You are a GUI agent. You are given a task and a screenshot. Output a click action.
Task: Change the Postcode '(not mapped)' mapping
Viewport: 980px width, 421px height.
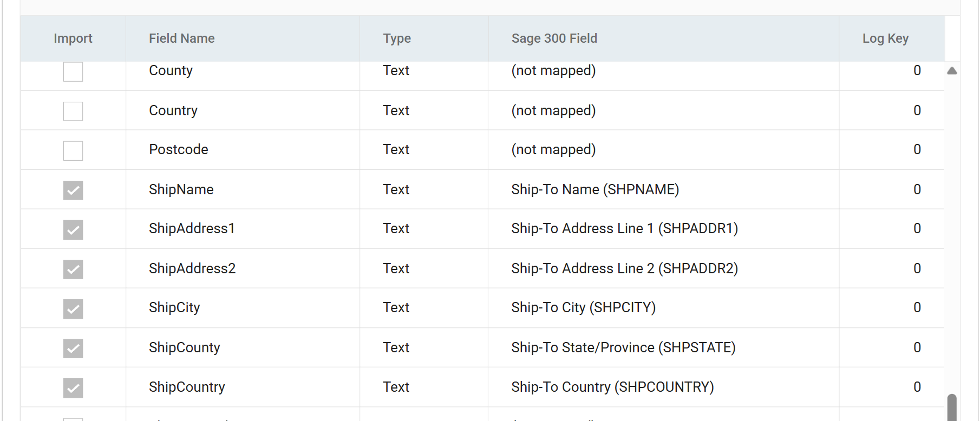coord(664,150)
